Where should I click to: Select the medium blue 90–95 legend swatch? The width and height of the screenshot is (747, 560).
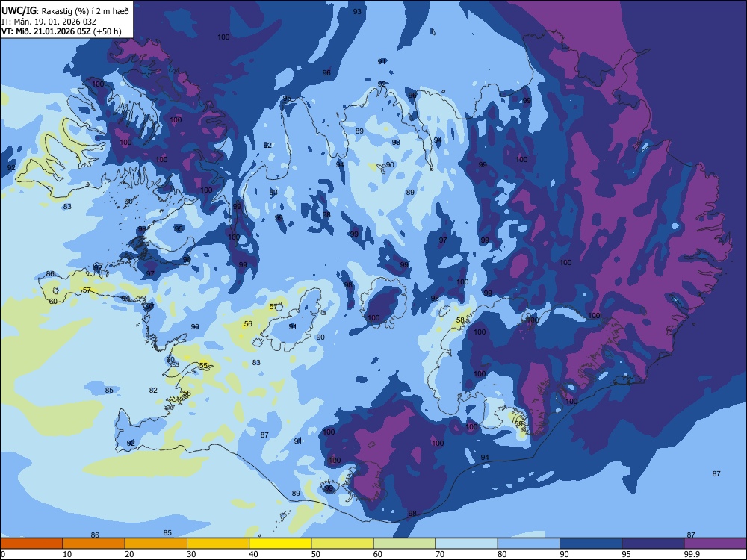point(591,544)
